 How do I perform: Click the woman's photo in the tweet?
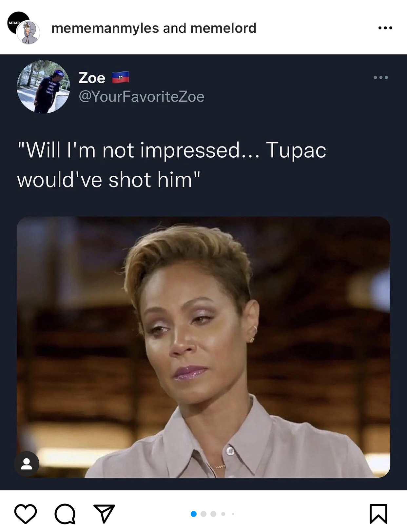coord(203,347)
